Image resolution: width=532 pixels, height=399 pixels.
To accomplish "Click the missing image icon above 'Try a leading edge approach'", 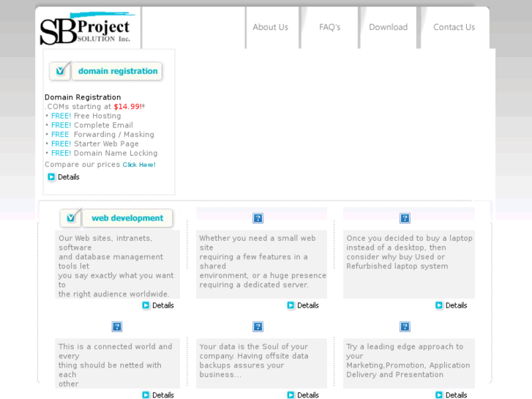I will (x=405, y=327).
